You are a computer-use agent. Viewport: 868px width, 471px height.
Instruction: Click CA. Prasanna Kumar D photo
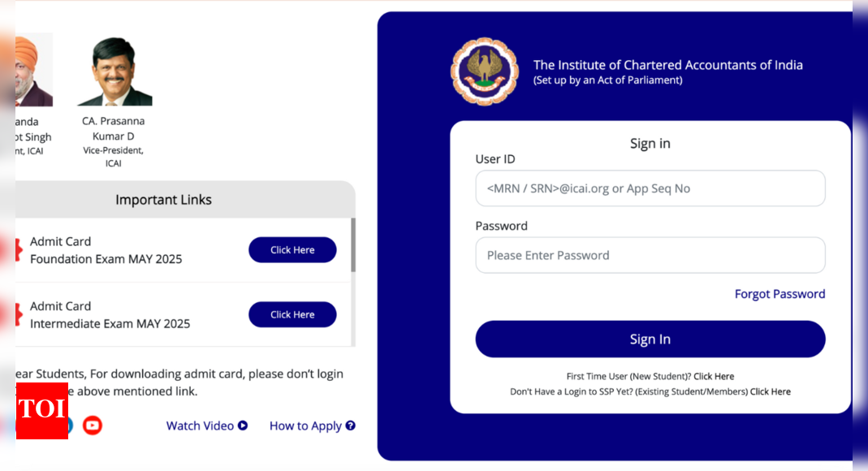coord(114,71)
